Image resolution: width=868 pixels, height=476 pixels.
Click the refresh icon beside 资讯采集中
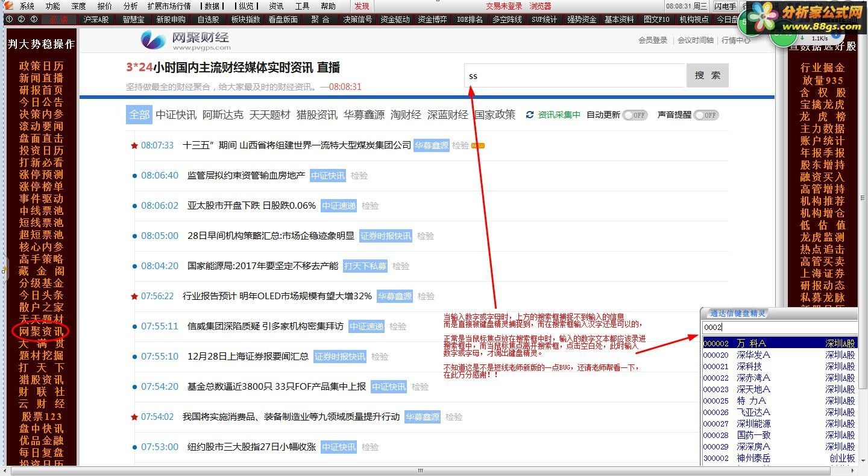click(530, 115)
